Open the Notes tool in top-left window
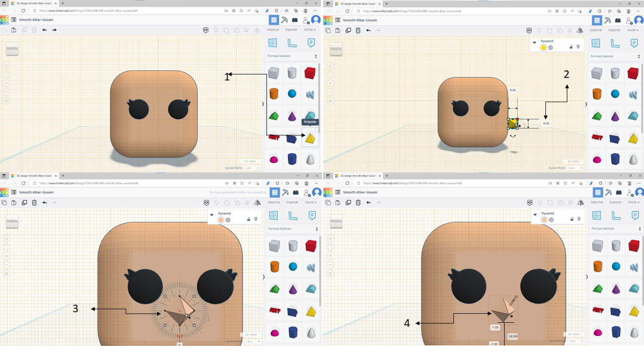 click(x=311, y=43)
